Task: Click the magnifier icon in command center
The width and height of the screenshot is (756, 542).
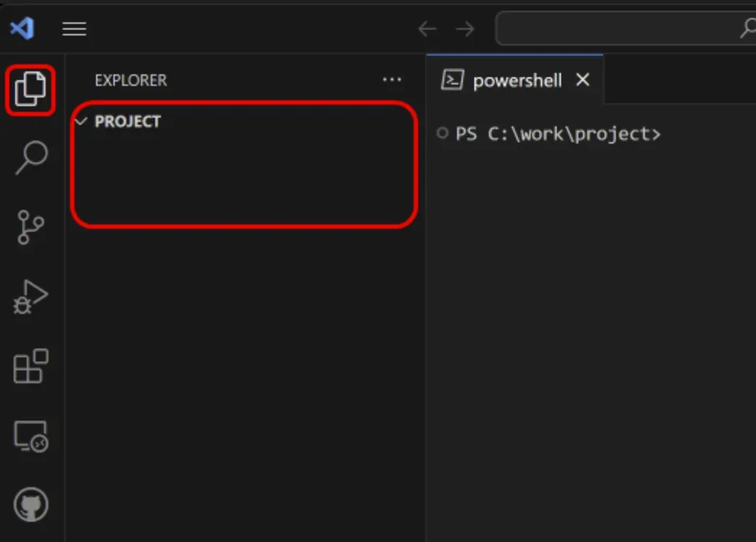Action: (x=748, y=29)
